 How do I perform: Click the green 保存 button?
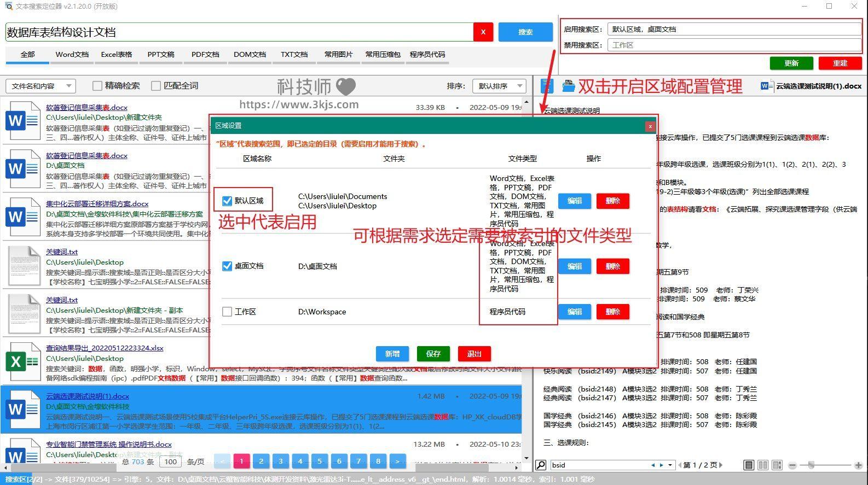click(x=433, y=354)
